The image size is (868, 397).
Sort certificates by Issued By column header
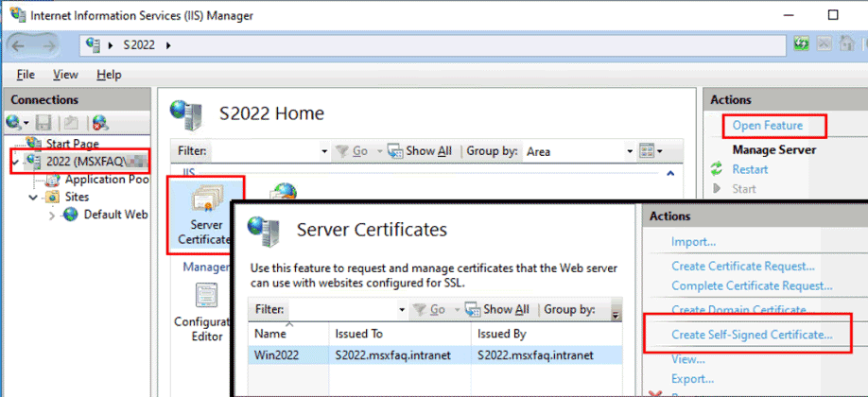[x=547, y=334]
